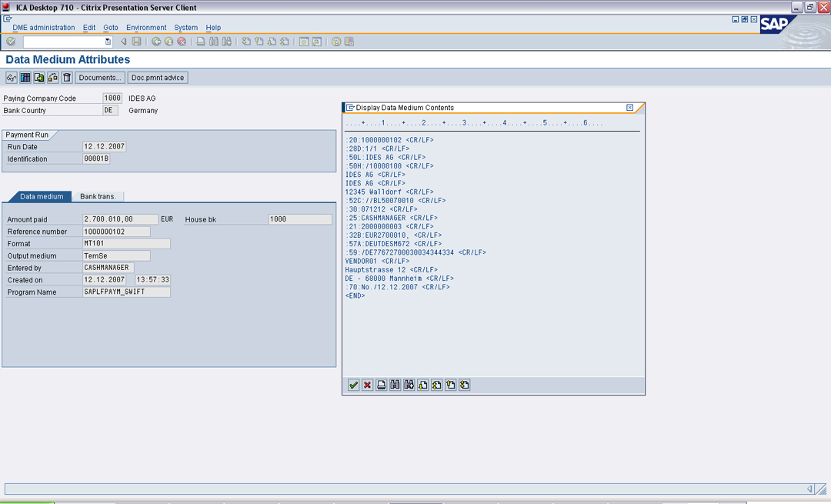Click the Entered by field showing CASHMANAGER
Screen dimensions: 831x504
pyautogui.click(x=108, y=268)
